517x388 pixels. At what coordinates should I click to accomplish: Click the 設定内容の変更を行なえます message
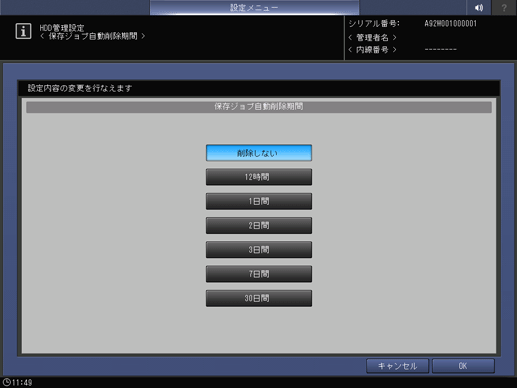[x=80, y=88]
